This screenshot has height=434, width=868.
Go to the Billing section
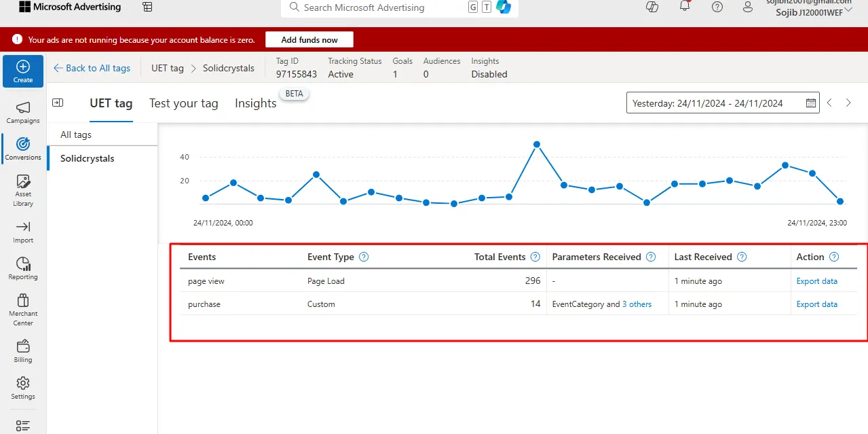23,351
